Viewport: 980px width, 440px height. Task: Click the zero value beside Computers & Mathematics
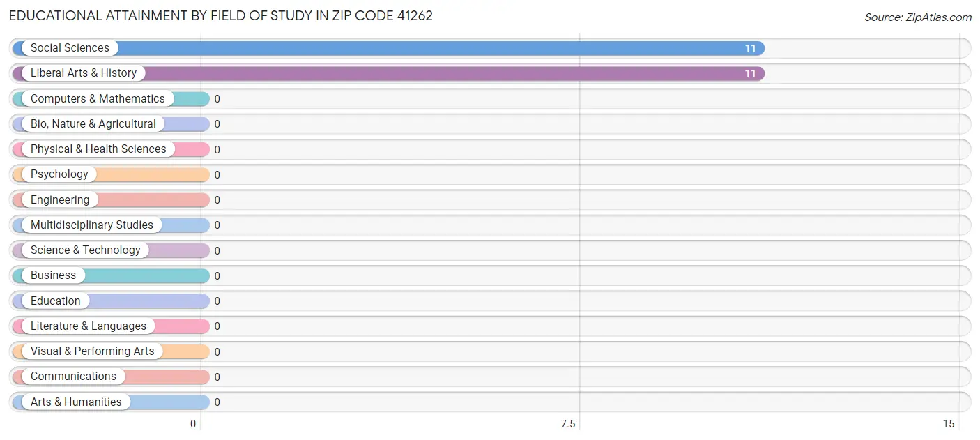217,99
